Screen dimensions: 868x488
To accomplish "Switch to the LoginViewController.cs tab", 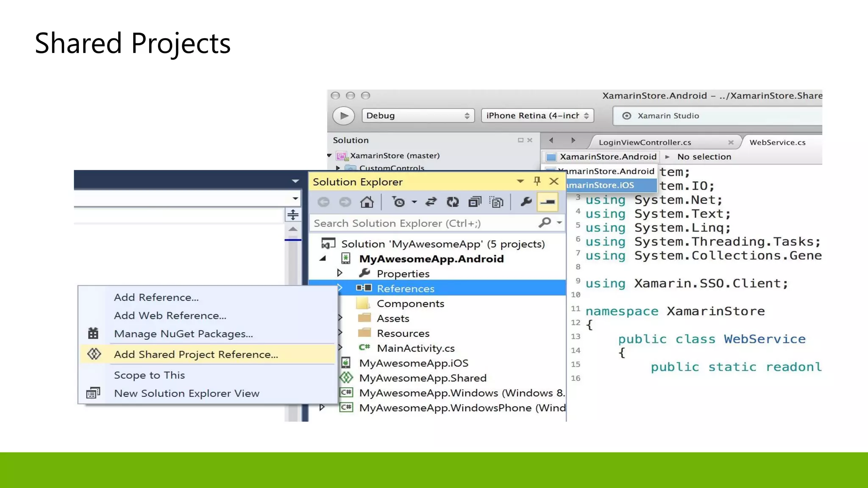I will point(645,142).
